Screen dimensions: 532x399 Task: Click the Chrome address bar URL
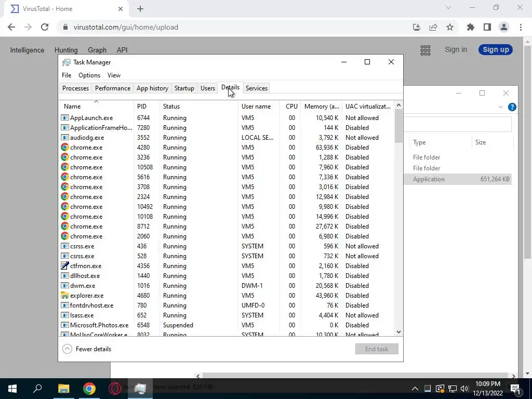[x=126, y=27]
